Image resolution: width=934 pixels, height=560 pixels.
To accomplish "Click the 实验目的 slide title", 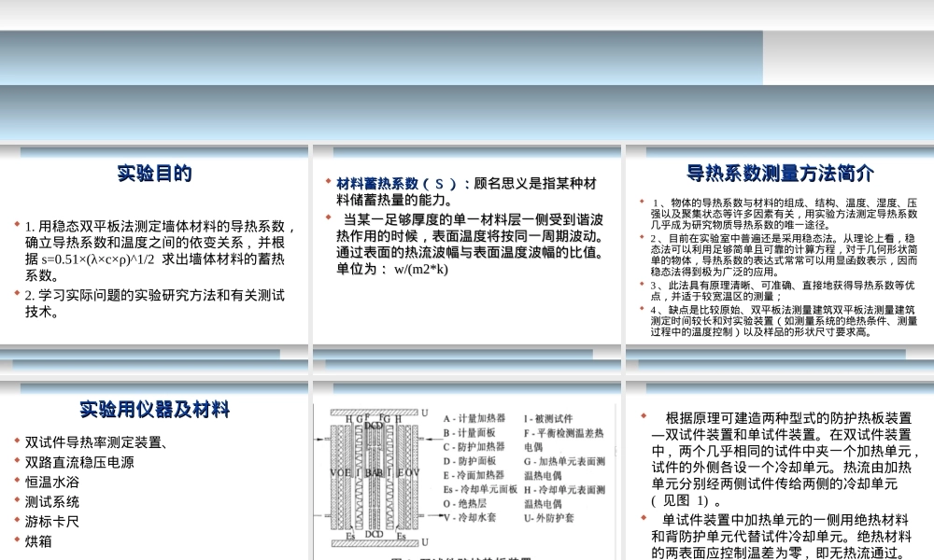I will [x=154, y=174].
